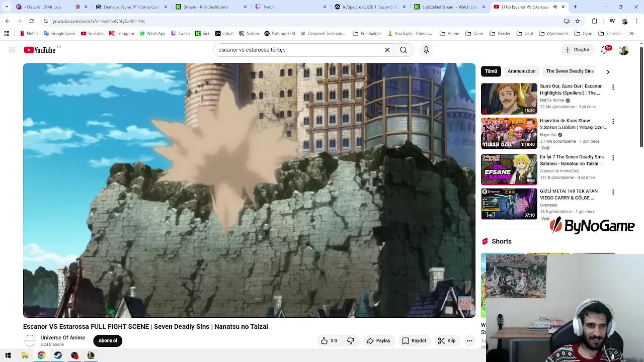Open more actions menu under video
The image size is (644, 362).
click(x=469, y=341)
